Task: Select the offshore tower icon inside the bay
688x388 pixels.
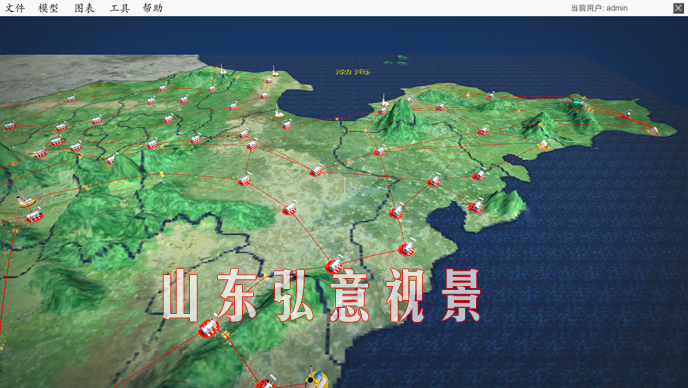Action: (x=278, y=112)
